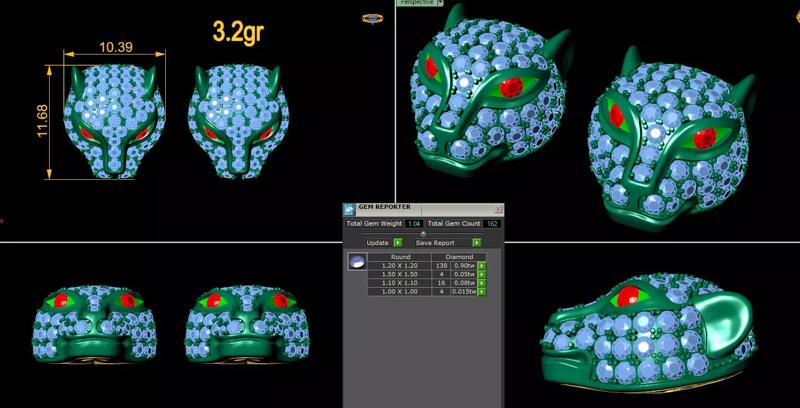Click arrow button on 1.10 X 1.10 row

(481, 283)
